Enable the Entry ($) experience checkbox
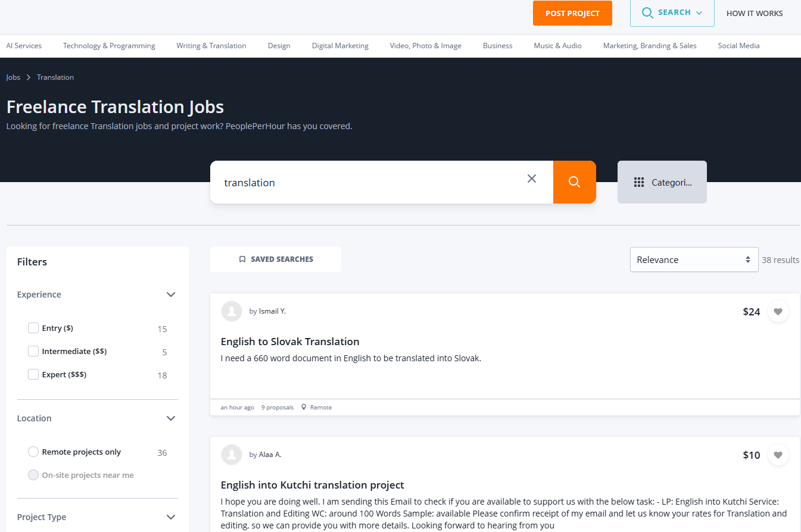Image resolution: width=801 pixels, height=532 pixels. 33,328
